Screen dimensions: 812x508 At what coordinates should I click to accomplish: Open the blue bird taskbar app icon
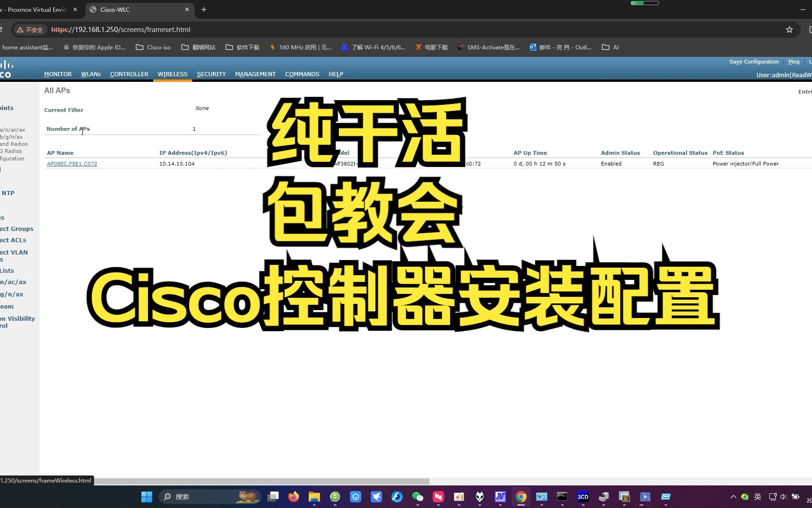[376, 497]
